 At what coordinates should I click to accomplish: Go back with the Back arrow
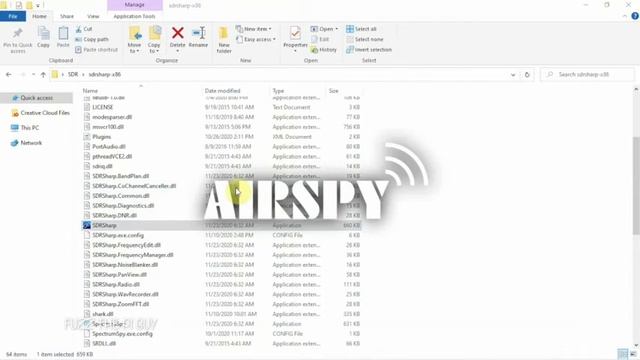9,75
